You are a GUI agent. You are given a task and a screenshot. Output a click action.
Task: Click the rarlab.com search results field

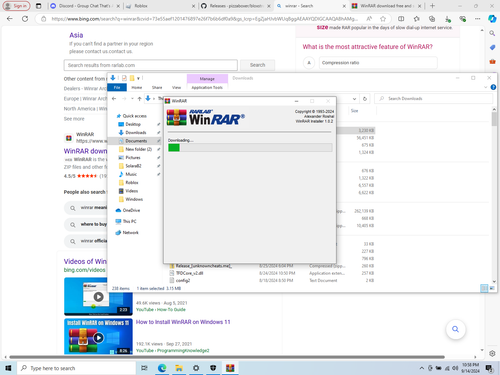151,65
